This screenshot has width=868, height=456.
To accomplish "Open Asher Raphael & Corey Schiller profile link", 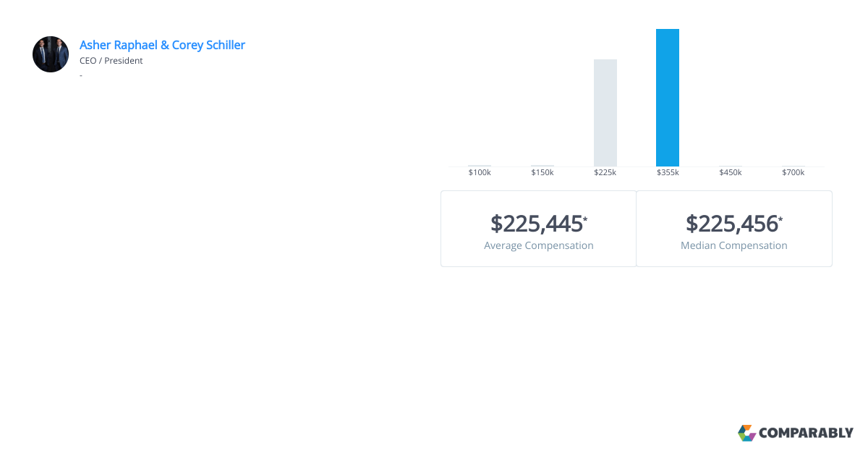I will [162, 45].
